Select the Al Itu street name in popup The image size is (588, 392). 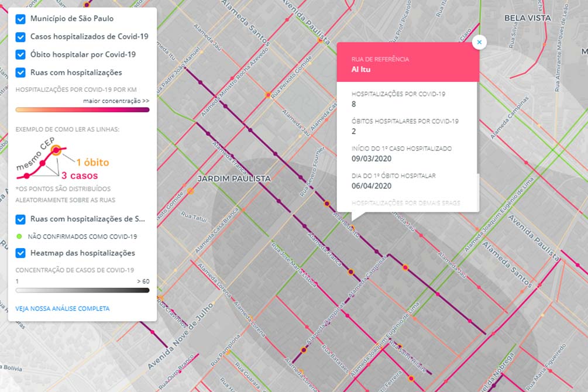[x=361, y=70]
